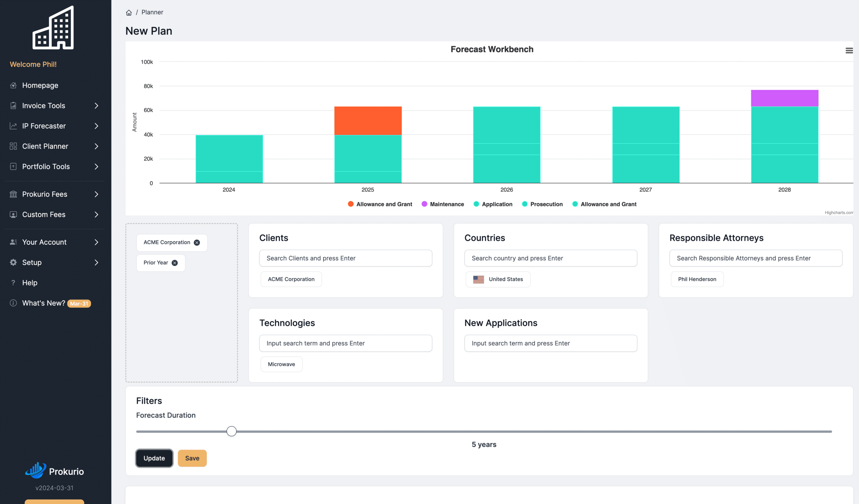859x504 pixels.
Task: Remove the Prior Year tag
Action: [174, 263]
